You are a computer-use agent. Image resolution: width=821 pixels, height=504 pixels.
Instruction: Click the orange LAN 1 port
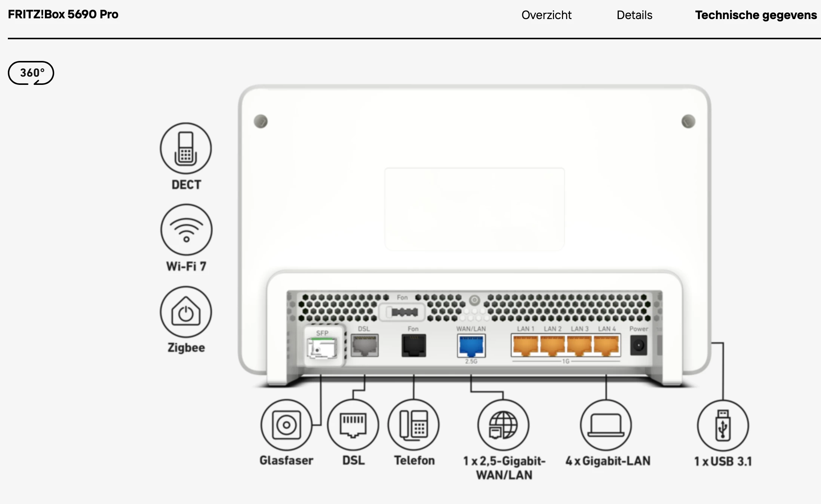click(x=525, y=345)
